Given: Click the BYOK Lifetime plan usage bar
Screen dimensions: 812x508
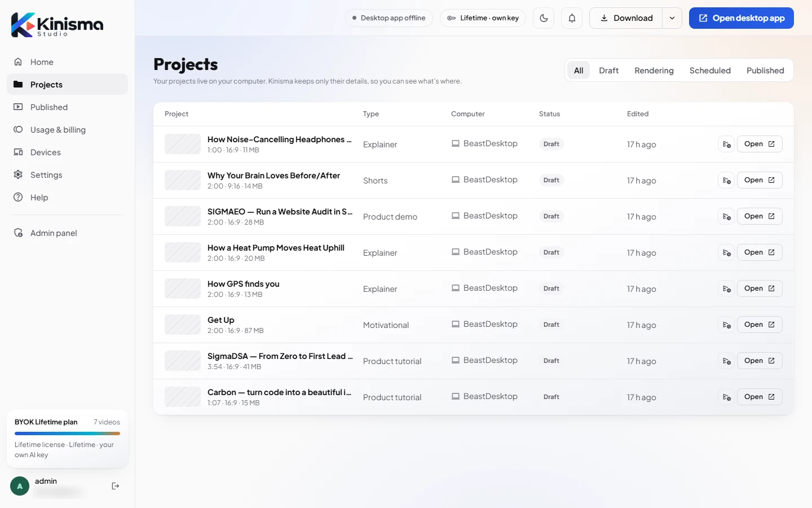Looking at the screenshot, I should pos(67,433).
